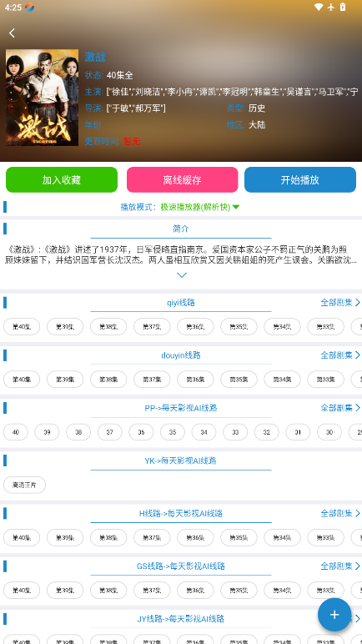Play episode 35 on PP线路
Viewport: 362px width, 644px height.
tap(173, 432)
